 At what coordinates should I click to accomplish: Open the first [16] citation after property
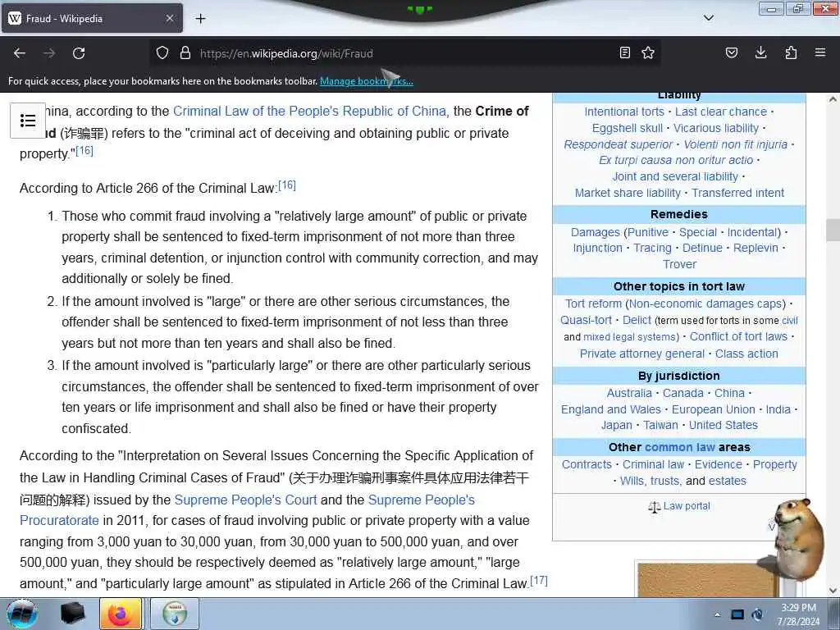point(84,151)
